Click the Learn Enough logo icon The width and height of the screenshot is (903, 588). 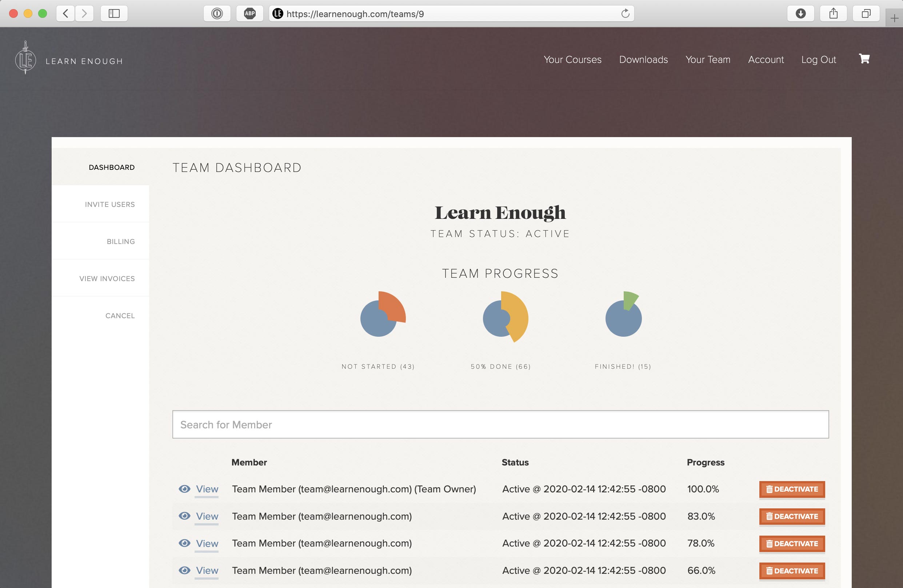coord(25,58)
